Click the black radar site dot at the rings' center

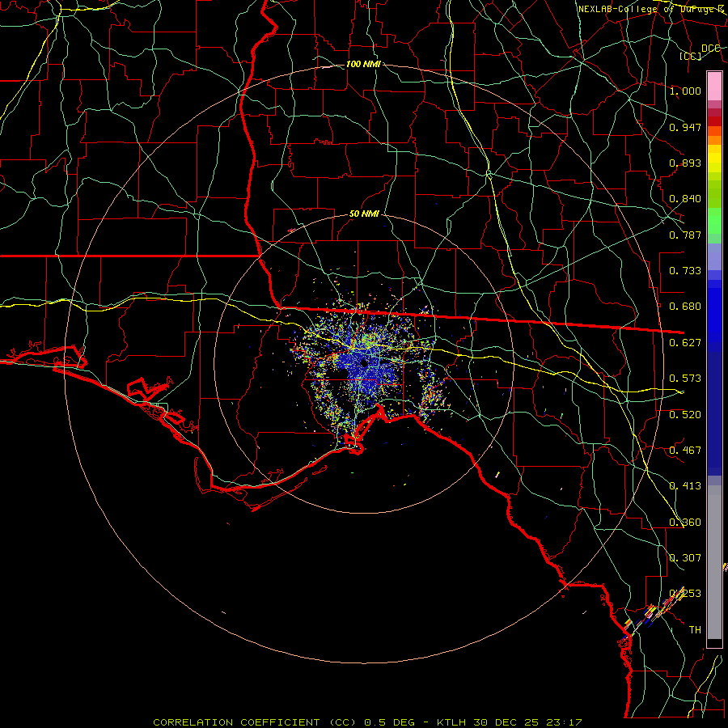pyautogui.click(x=365, y=363)
